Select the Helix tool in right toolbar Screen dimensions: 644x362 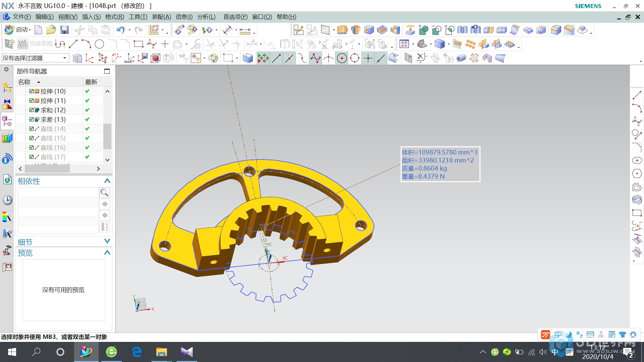(637, 200)
